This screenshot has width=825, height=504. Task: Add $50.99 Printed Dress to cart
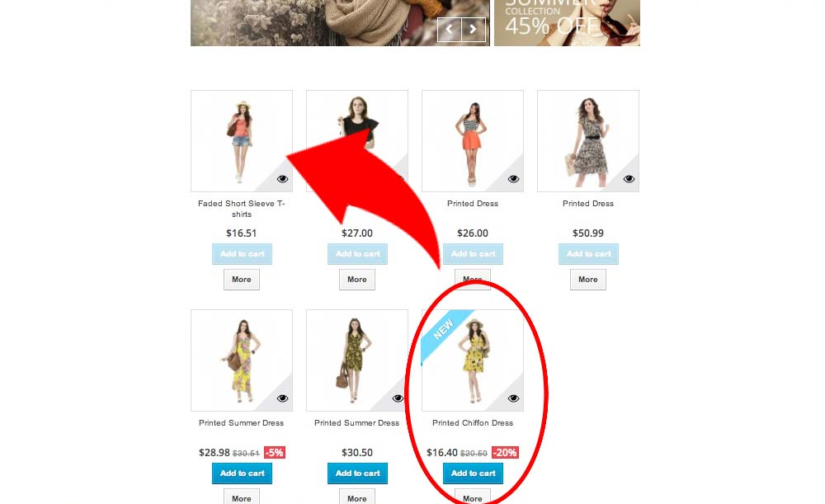click(588, 254)
